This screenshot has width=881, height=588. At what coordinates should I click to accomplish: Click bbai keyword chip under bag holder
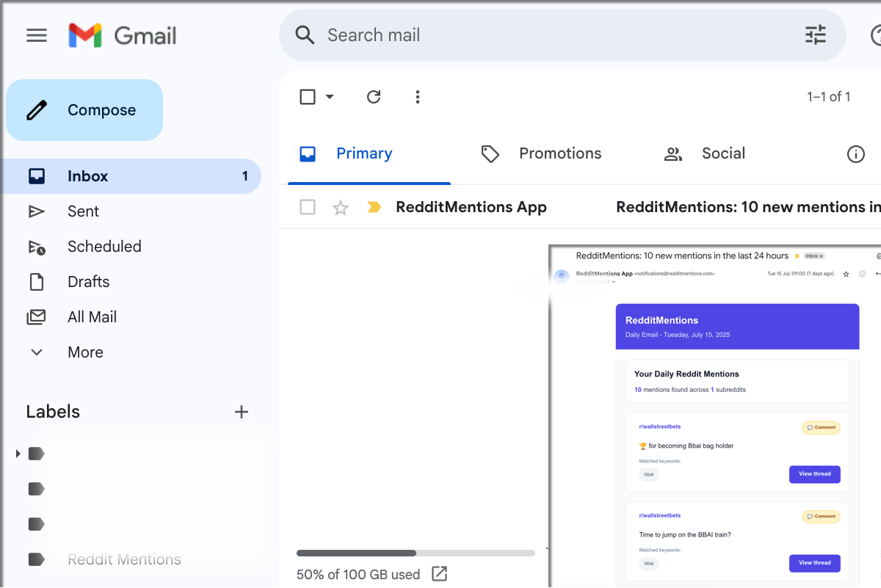[649, 474]
